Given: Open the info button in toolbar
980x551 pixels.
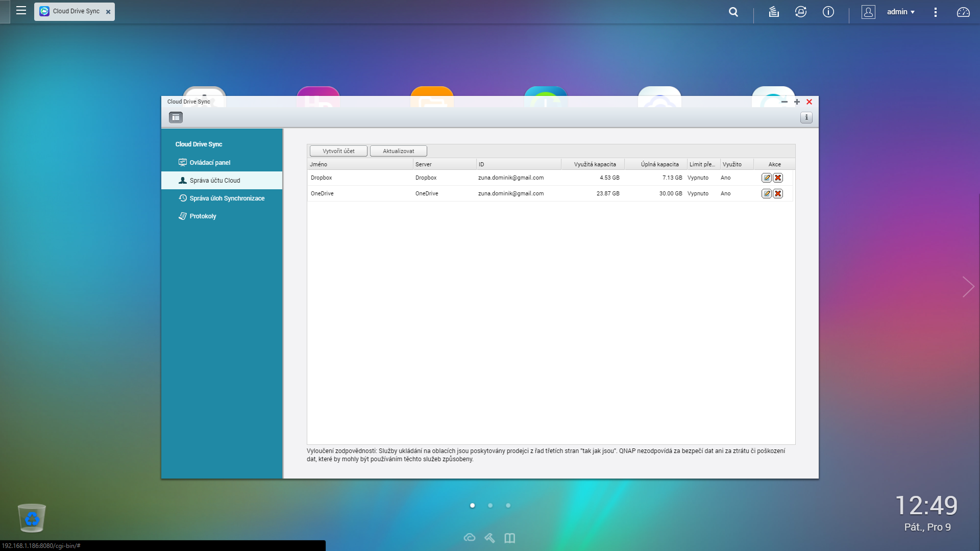Looking at the screenshot, I should [x=806, y=118].
